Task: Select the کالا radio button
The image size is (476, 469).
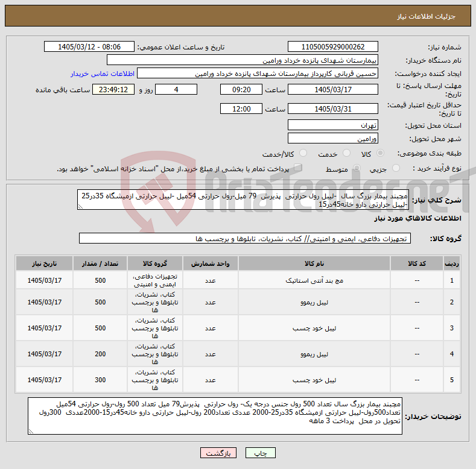Action: [380, 153]
